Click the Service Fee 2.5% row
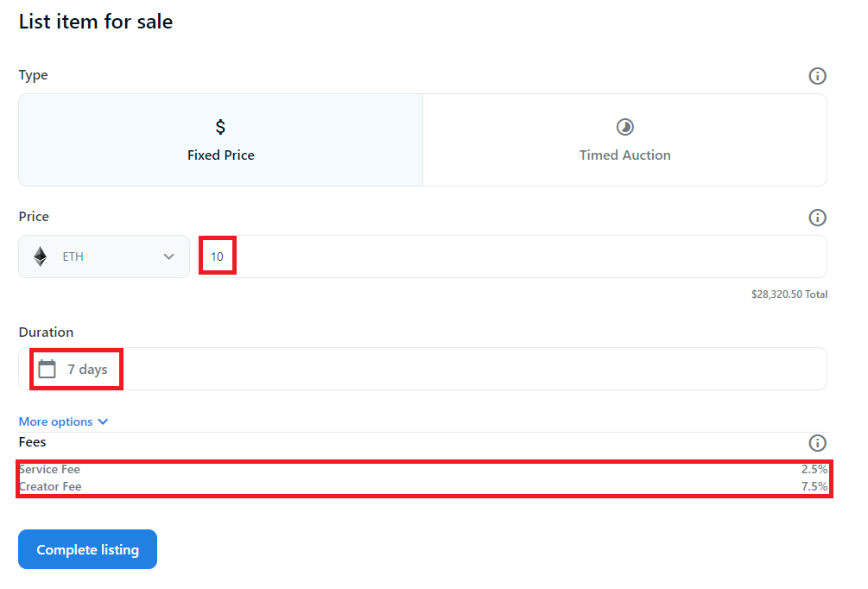This screenshot has height=589, width=868. [423, 470]
